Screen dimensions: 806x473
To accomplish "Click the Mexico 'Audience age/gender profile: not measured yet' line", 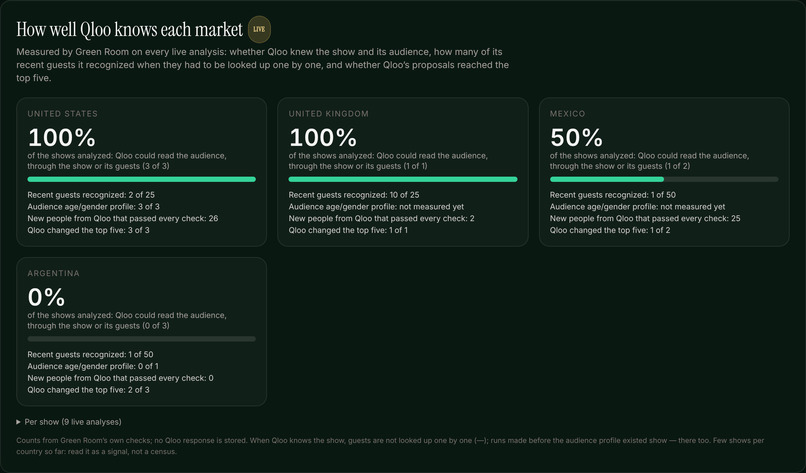I will [637, 207].
